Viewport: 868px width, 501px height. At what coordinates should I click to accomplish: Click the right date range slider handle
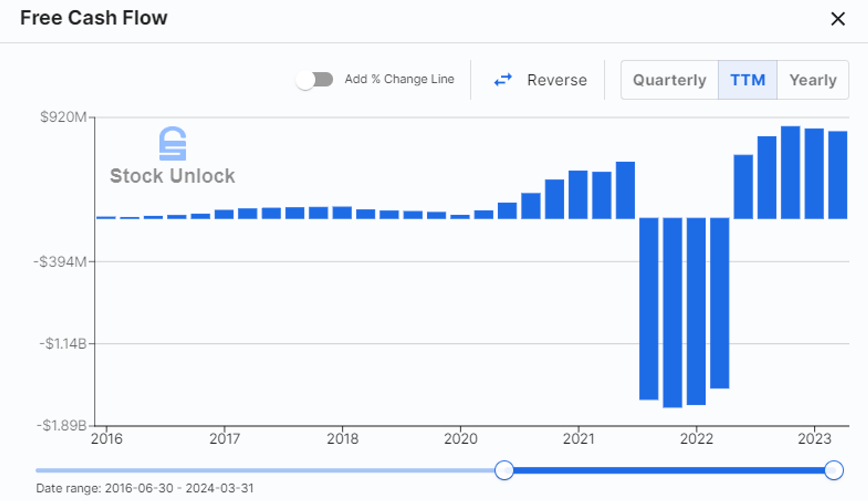point(833,470)
